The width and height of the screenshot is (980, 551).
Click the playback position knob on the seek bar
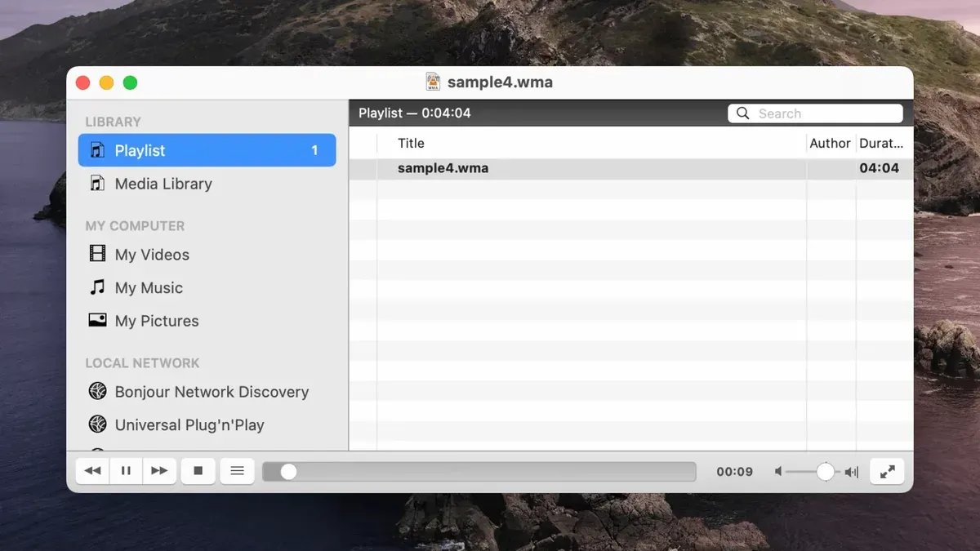point(288,472)
